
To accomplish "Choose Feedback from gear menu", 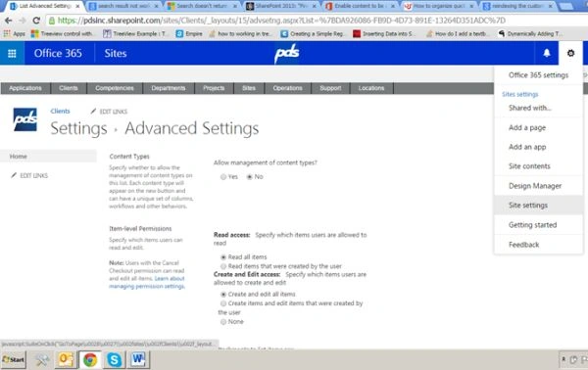I will tap(538, 245).
